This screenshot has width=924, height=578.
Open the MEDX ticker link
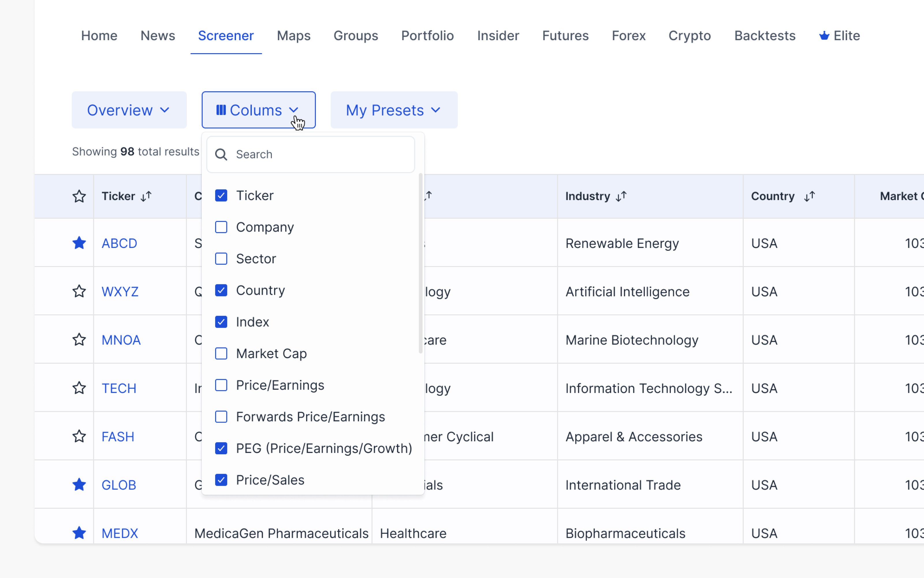pos(120,533)
